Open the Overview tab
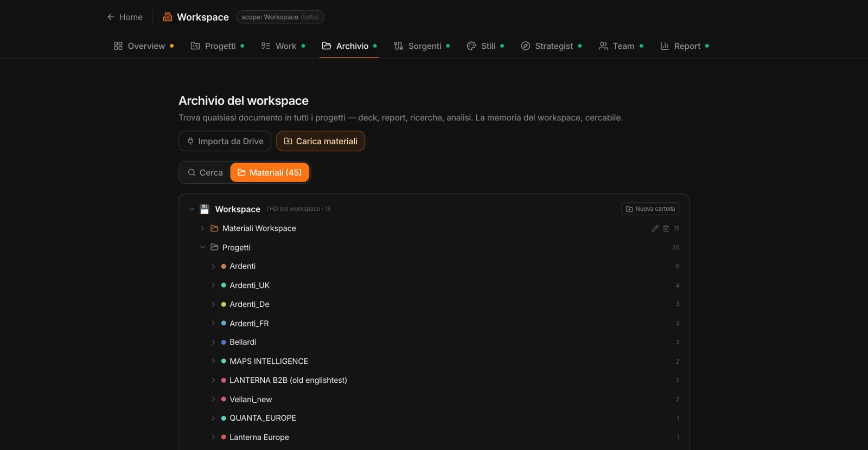The height and width of the screenshot is (450, 868). tap(144, 46)
